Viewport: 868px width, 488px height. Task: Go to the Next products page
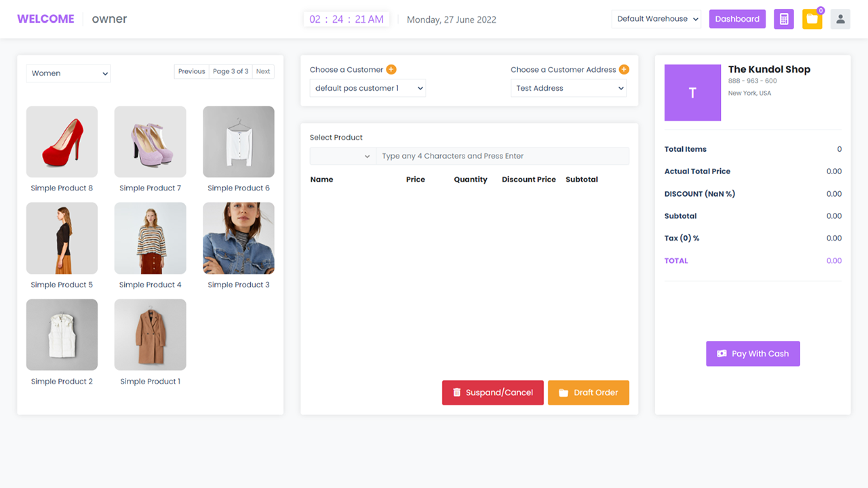pos(263,71)
